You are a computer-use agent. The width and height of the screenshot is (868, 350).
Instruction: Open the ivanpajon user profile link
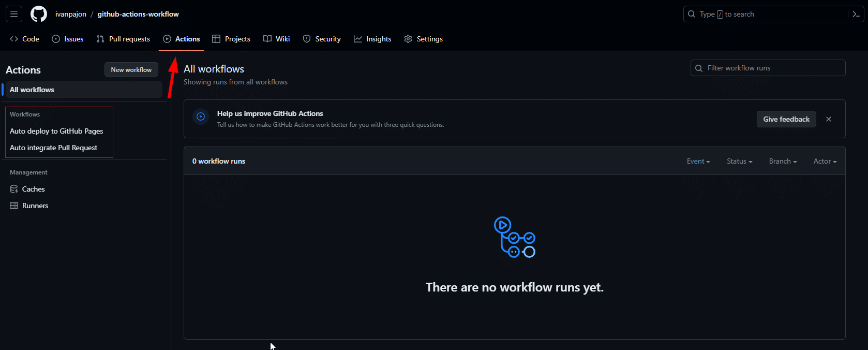pyautogui.click(x=71, y=14)
